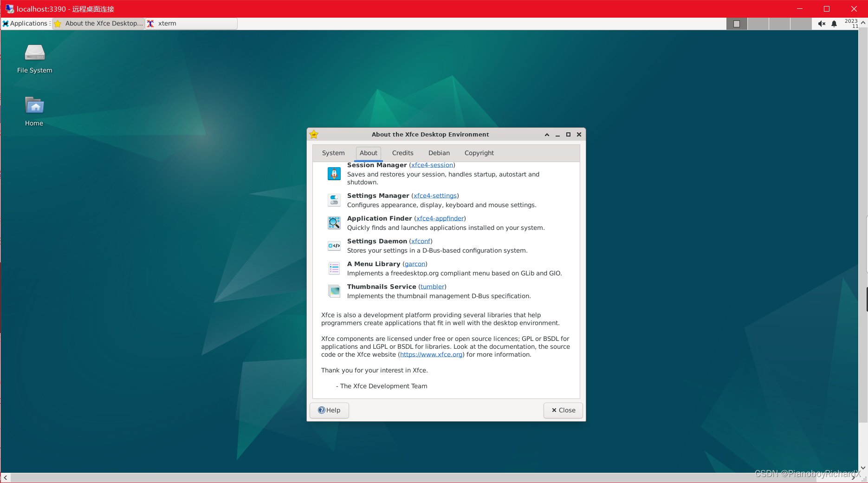This screenshot has width=868, height=483.
Task: Click the panel clock showing 2023
Action: 851,24
